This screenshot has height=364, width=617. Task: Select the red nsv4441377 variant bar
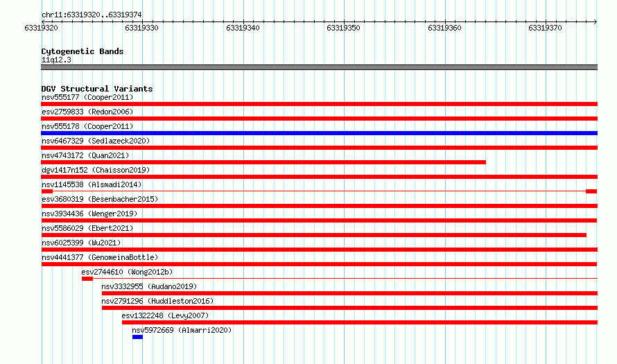319,264
